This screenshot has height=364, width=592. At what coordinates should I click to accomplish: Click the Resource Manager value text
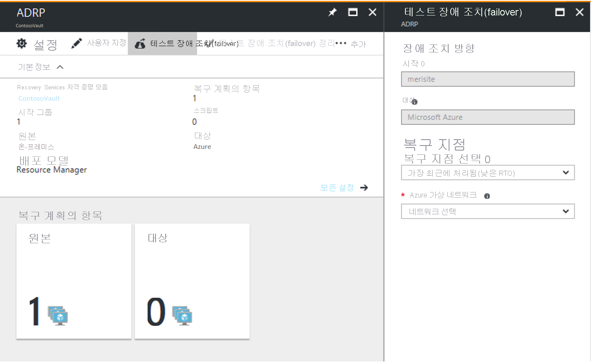point(52,170)
